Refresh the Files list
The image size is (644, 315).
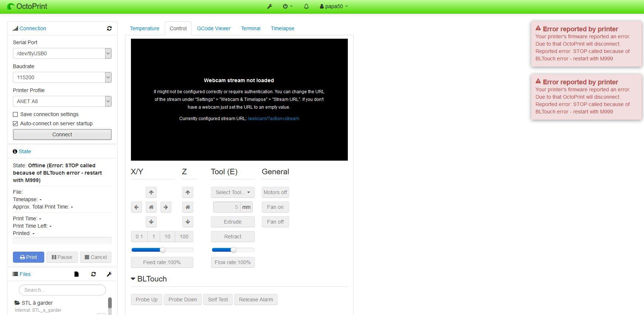(93, 274)
